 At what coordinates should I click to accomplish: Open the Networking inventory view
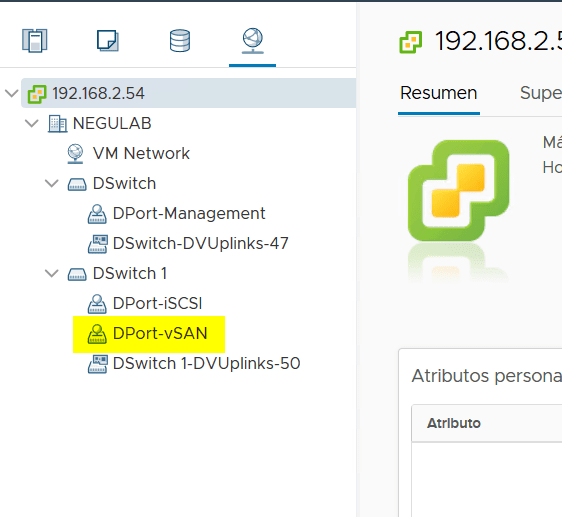click(253, 41)
